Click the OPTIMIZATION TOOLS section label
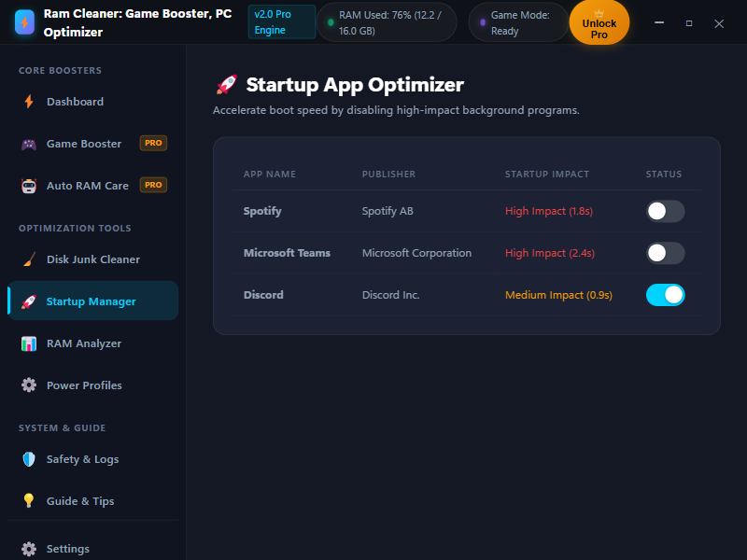747x560 pixels. coord(75,228)
